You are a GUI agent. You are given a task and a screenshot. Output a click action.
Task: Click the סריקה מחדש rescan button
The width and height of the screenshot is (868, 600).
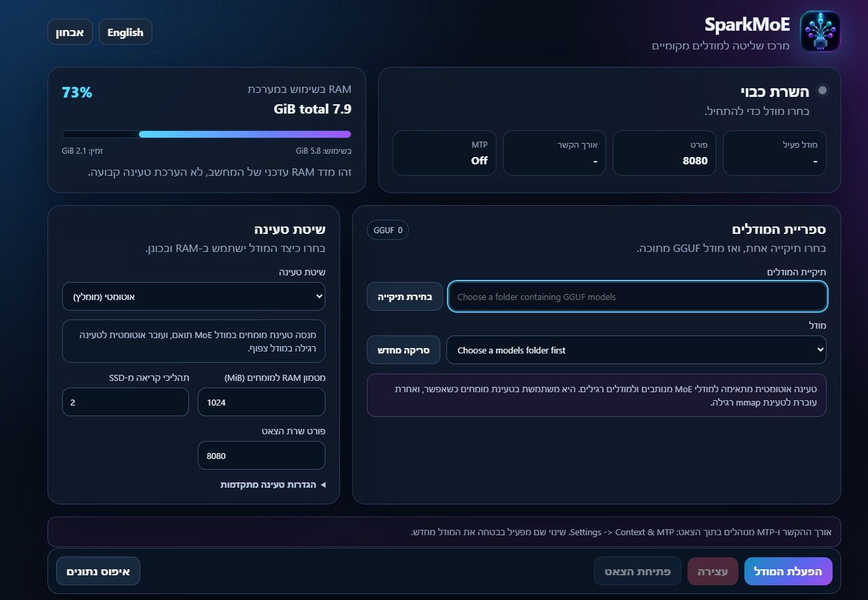click(404, 349)
